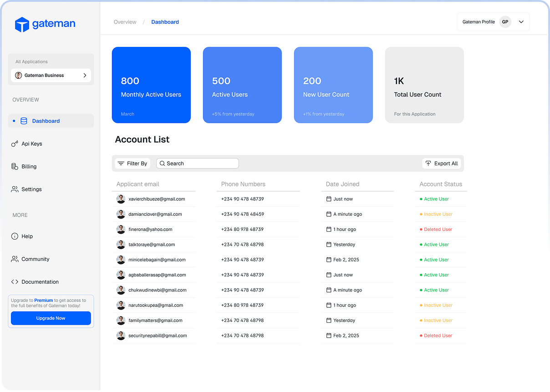Image resolution: width=550 pixels, height=392 pixels.
Task: Click the Dashboard breadcrumb link
Action: tap(165, 22)
